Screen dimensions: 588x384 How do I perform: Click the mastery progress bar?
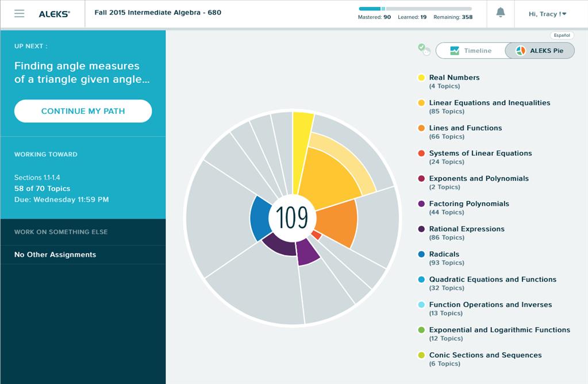tap(415, 9)
